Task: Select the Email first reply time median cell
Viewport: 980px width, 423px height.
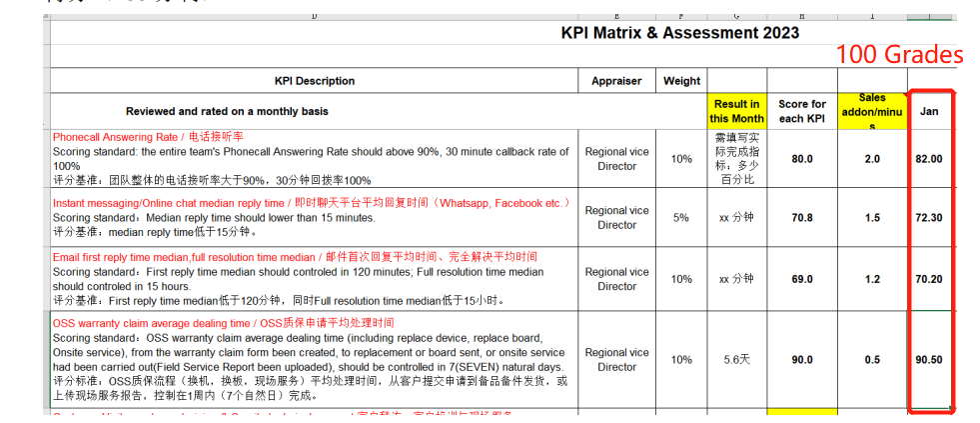Action: [x=315, y=278]
